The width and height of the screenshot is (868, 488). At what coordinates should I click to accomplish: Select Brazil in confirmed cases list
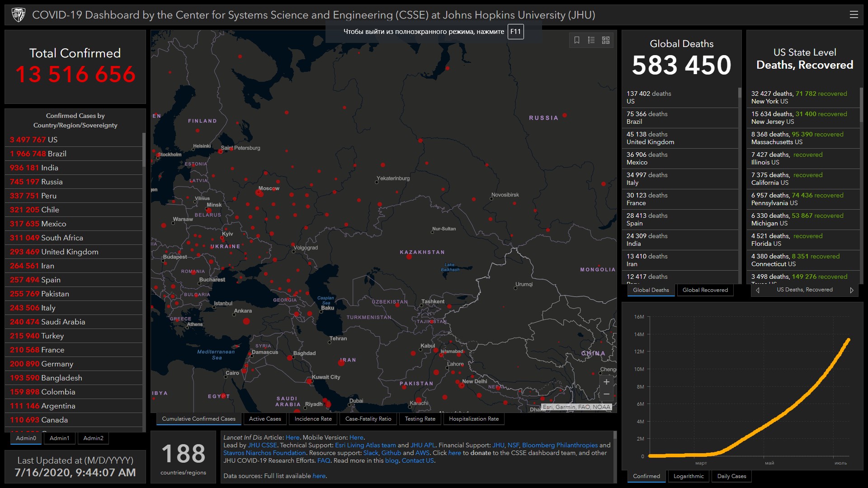coord(57,154)
